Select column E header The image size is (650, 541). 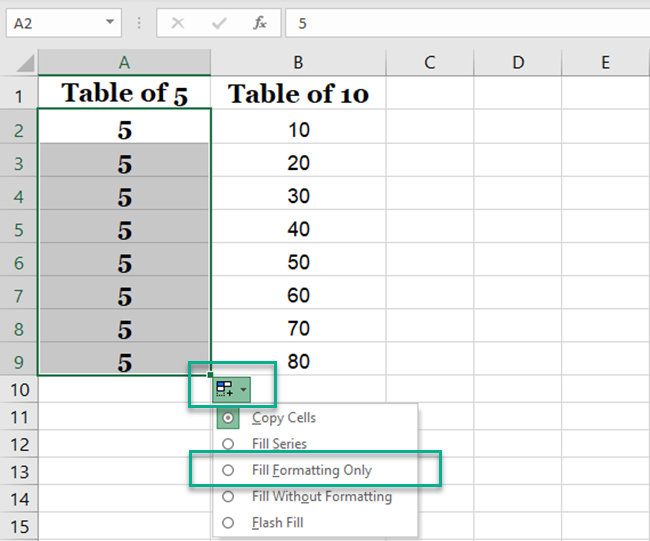click(x=605, y=62)
